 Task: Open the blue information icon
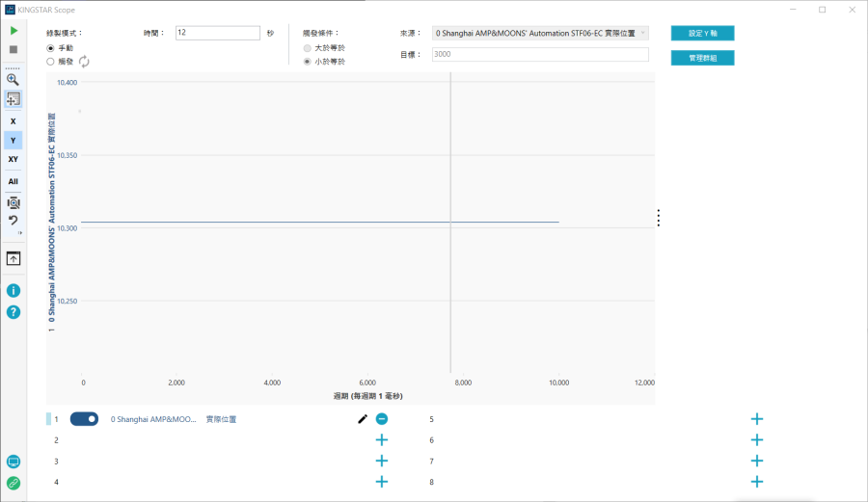[14, 291]
